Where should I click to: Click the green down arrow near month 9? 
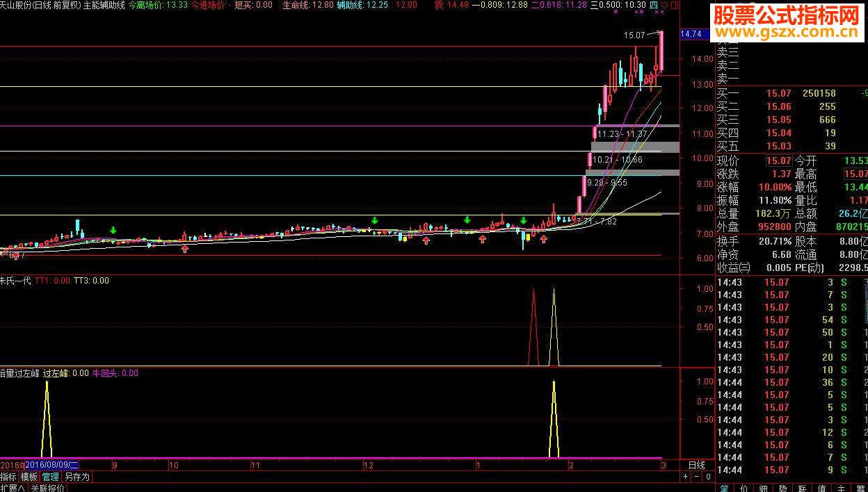[113, 230]
